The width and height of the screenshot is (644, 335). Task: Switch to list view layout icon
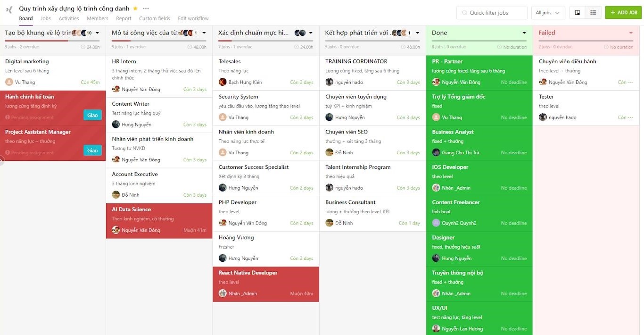point(593,13)
